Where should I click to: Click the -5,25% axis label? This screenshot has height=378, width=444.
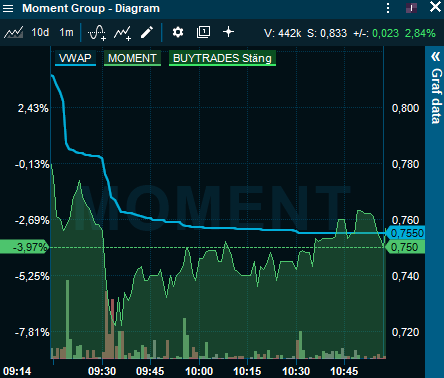pos(32,276)
